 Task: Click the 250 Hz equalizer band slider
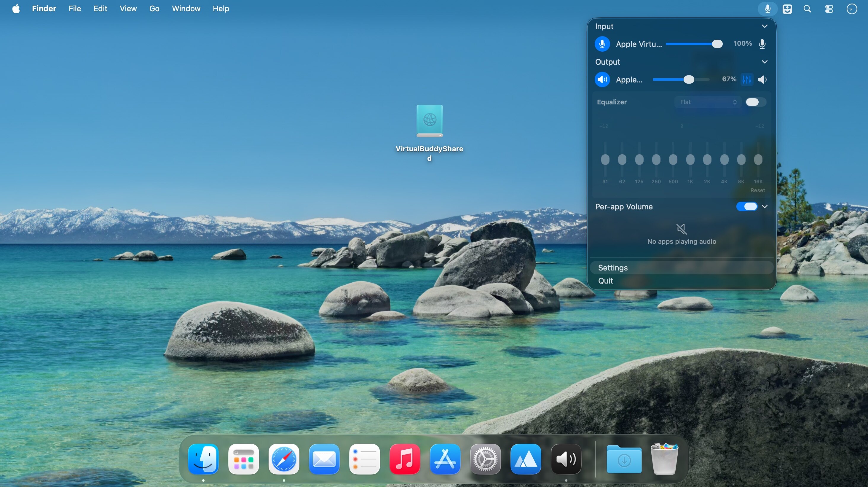[656, 159]
